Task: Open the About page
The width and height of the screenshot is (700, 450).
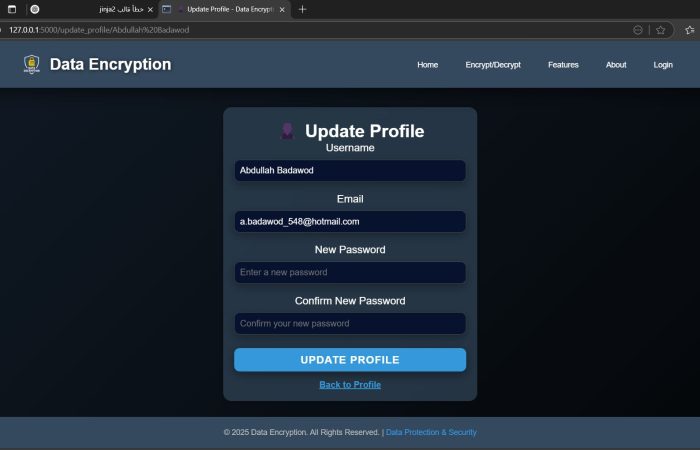Action: pos(616,65)
